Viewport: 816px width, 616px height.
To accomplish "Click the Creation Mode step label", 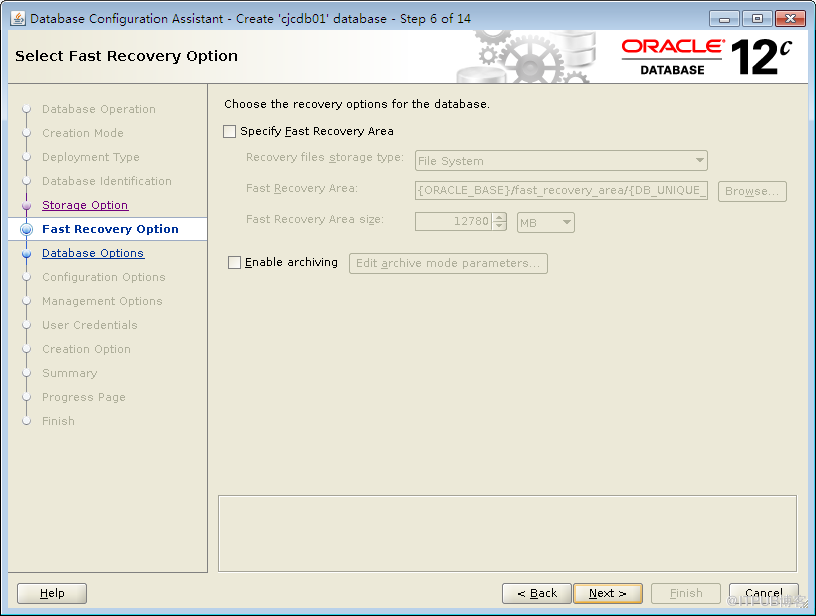I will [x=83, y=133].
